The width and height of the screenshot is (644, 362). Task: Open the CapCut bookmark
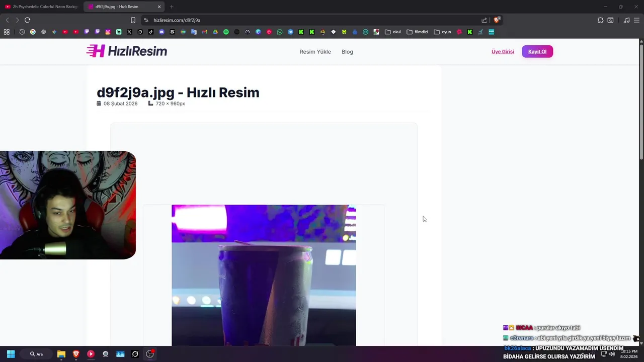click(172, 32)
